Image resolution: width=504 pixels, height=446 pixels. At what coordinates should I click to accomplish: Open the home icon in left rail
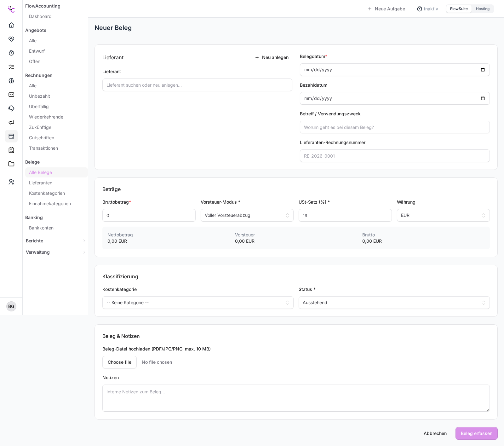pos(11,25)
